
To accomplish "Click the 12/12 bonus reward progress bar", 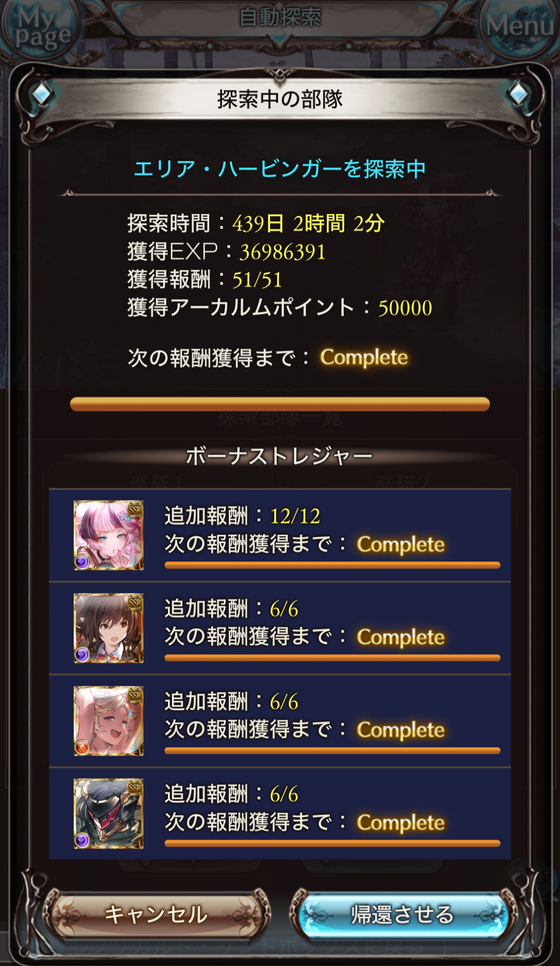I will [332, 565].
